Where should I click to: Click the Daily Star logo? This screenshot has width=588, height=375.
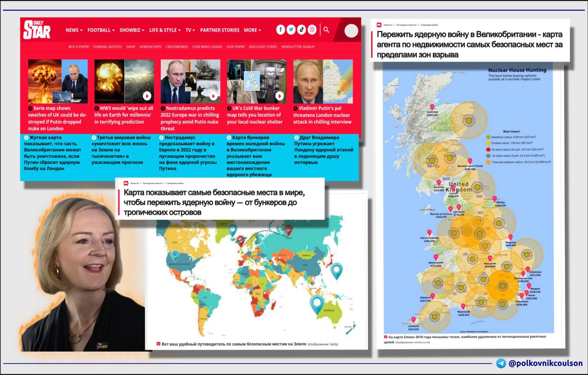click(37, 30)
